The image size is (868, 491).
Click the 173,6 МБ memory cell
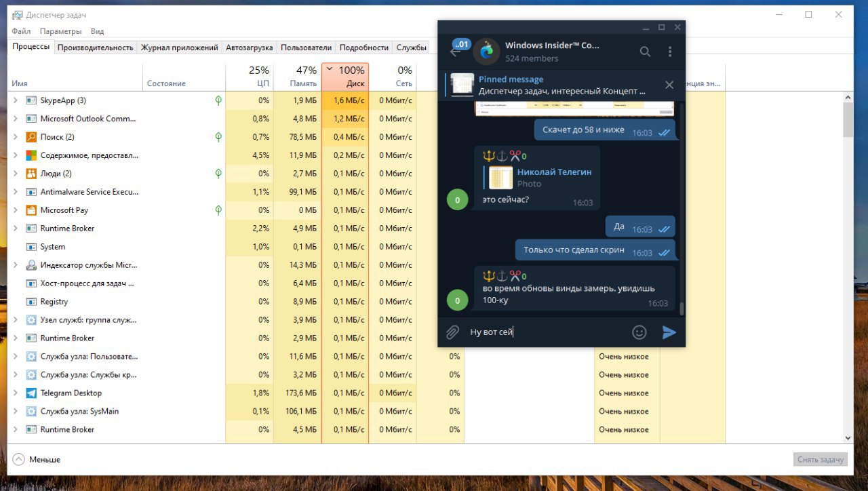pyautogui.click(x=297, y=393)
